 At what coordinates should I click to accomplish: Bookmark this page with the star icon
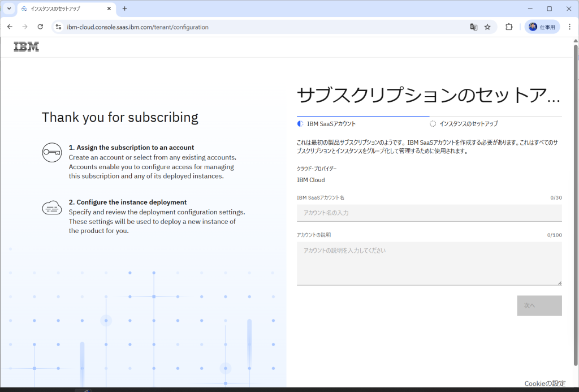487,27
